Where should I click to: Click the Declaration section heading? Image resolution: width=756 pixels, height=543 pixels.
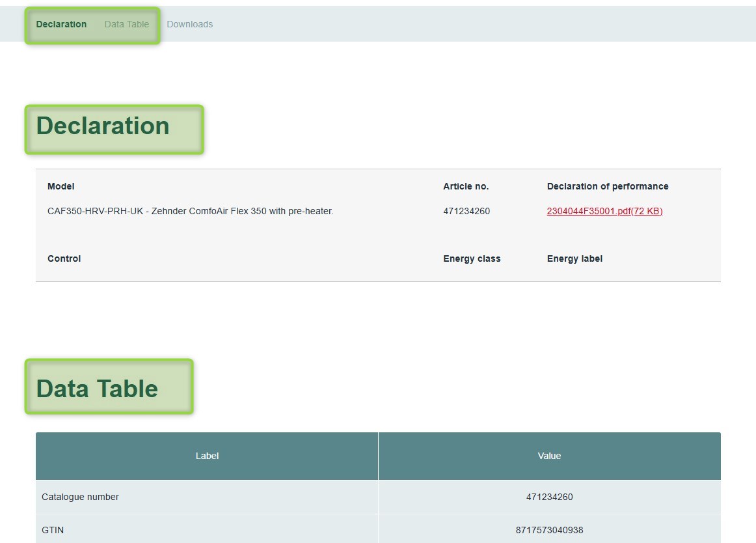(x=103, y=126)
